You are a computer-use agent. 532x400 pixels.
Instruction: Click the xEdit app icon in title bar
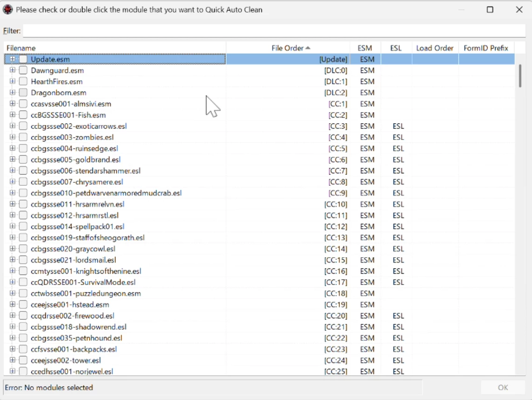7,9
